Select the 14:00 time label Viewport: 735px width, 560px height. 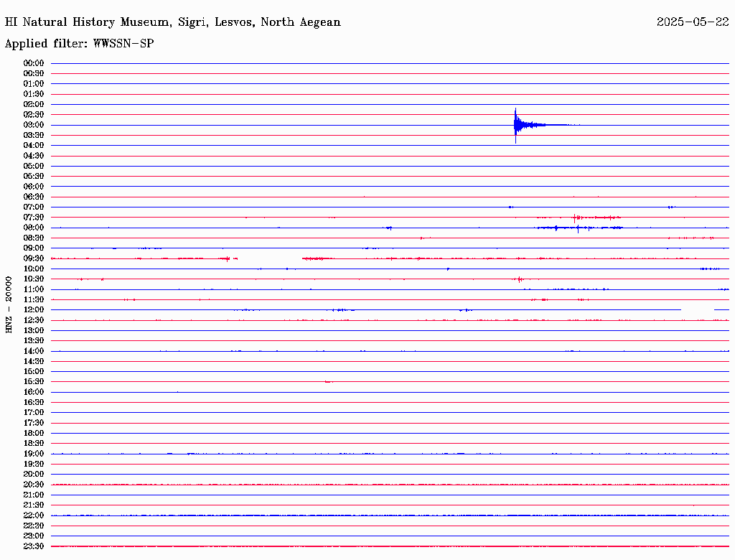pos(34,351)
